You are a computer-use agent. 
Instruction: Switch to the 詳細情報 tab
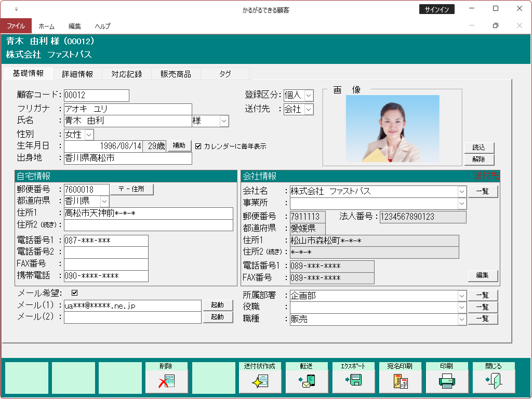click(77, 74)
